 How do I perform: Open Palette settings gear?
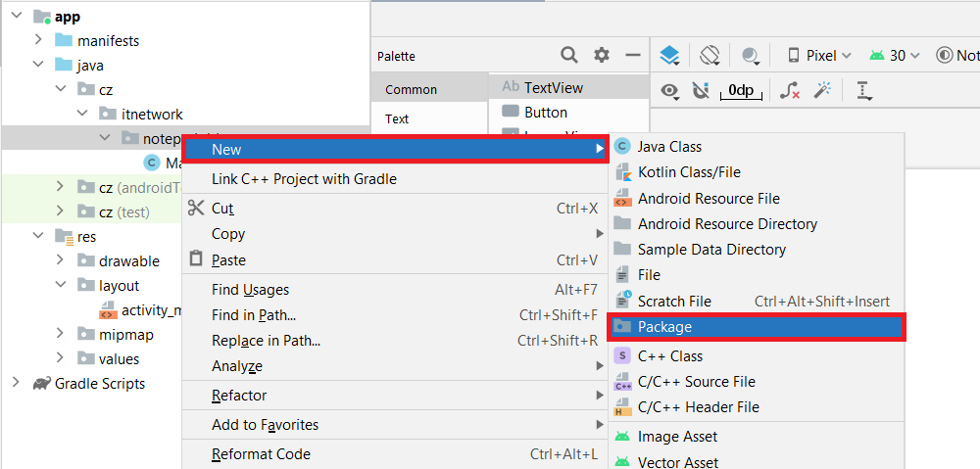[x=602, y=56]
